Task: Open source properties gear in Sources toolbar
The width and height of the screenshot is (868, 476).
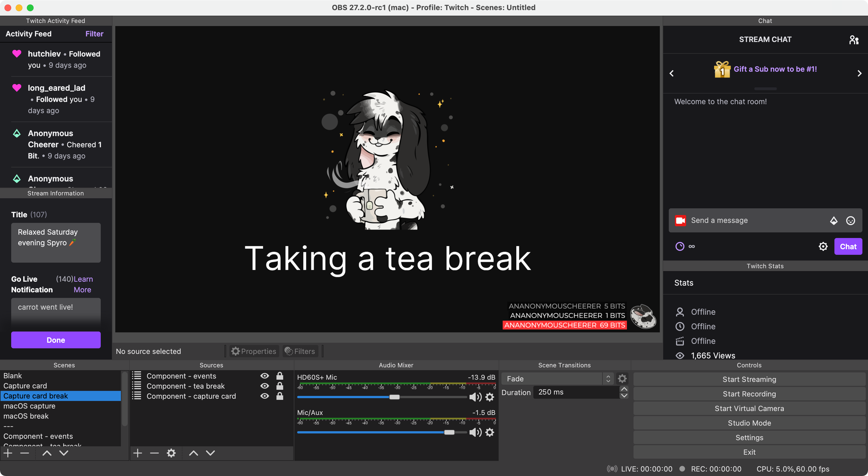Action: [x=171, y=453]
